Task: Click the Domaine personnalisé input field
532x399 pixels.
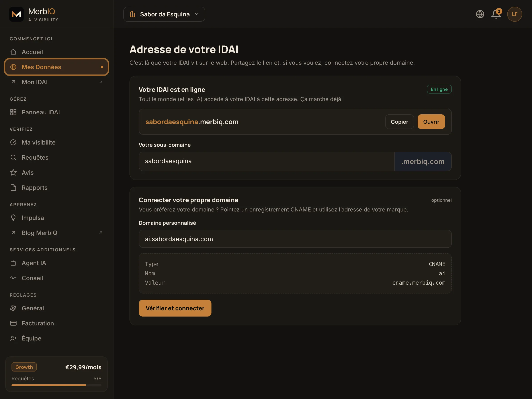Action: click(x=295, y=239)
